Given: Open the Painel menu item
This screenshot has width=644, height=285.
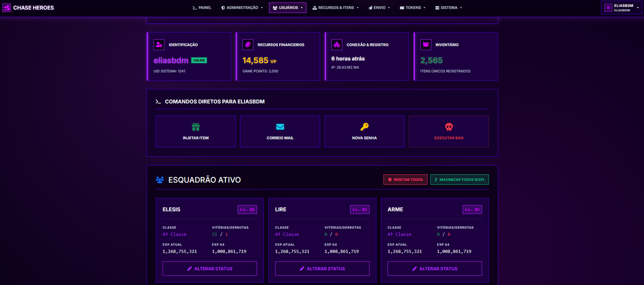Looking at the screenshot, I should [202, 8].
